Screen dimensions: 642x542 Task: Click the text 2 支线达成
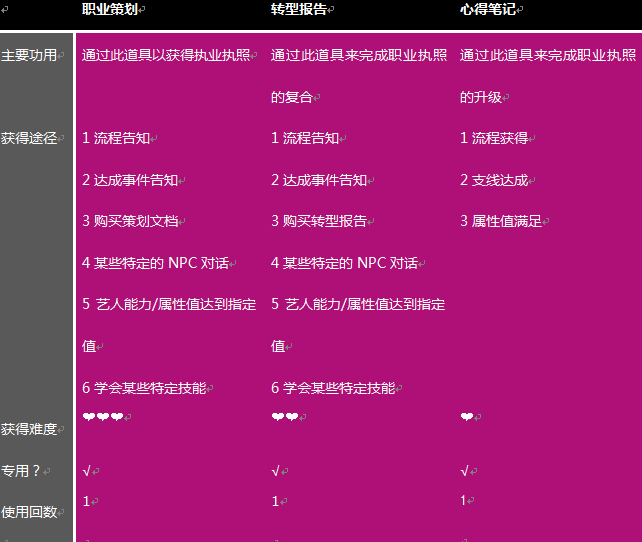point(494,180)
